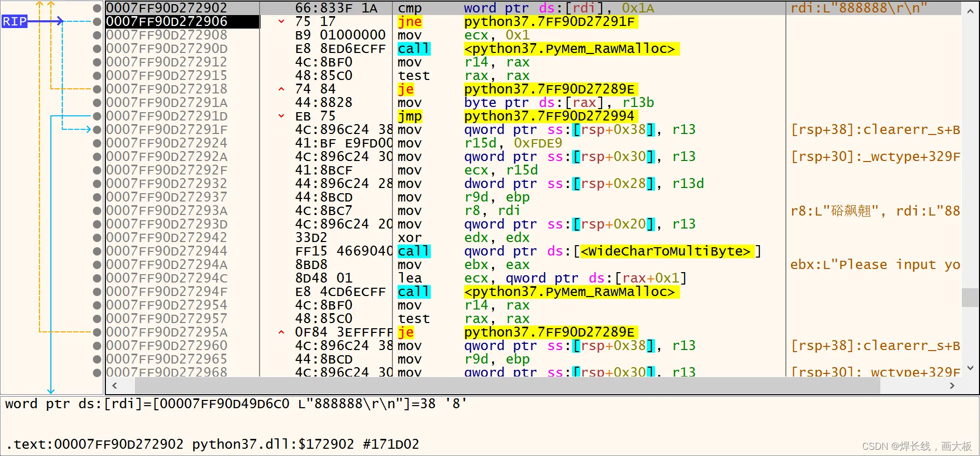Screen dimensions: 980x456
Task: Click the <WideCharToMultiByte> call target
Action: coord(665,251)
